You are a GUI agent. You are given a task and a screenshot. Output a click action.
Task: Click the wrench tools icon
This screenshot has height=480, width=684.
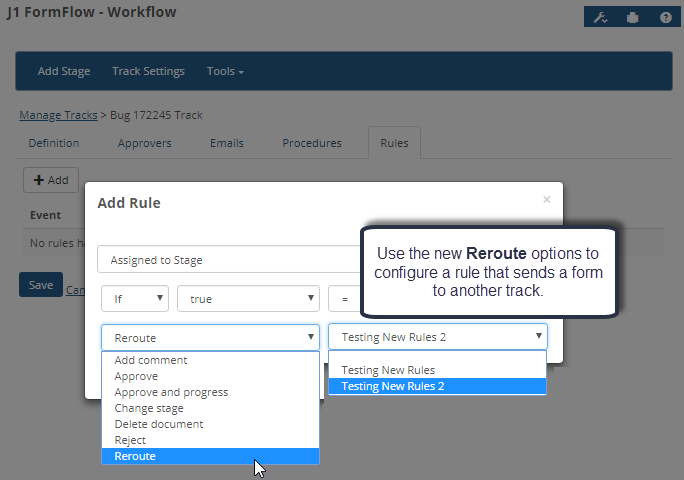pos(600,17)
